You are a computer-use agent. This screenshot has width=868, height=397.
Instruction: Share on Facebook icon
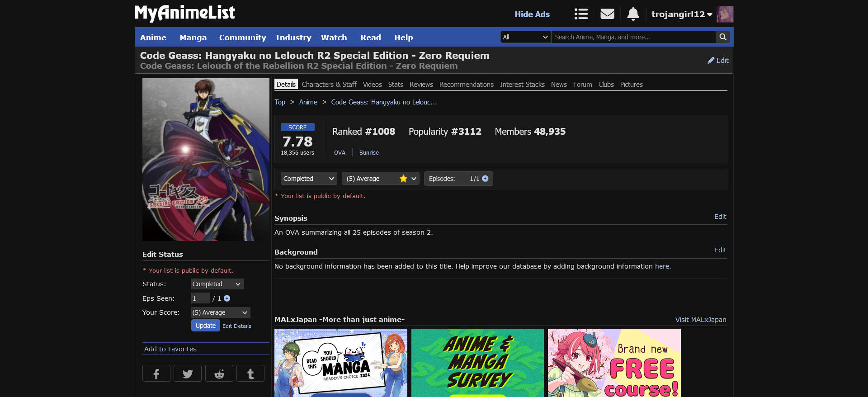[x=156, y=373]
